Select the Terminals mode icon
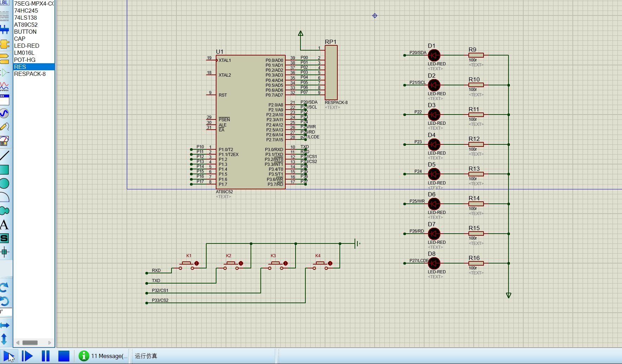The width and height of the screenshot is (622, 364). [x=4, y=58]
